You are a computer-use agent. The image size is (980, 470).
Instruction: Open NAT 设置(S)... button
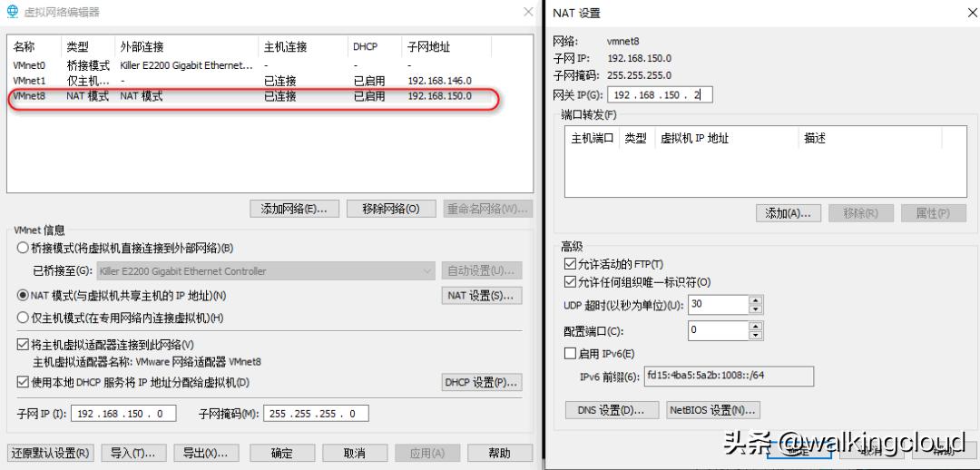[x=481, y=295]
